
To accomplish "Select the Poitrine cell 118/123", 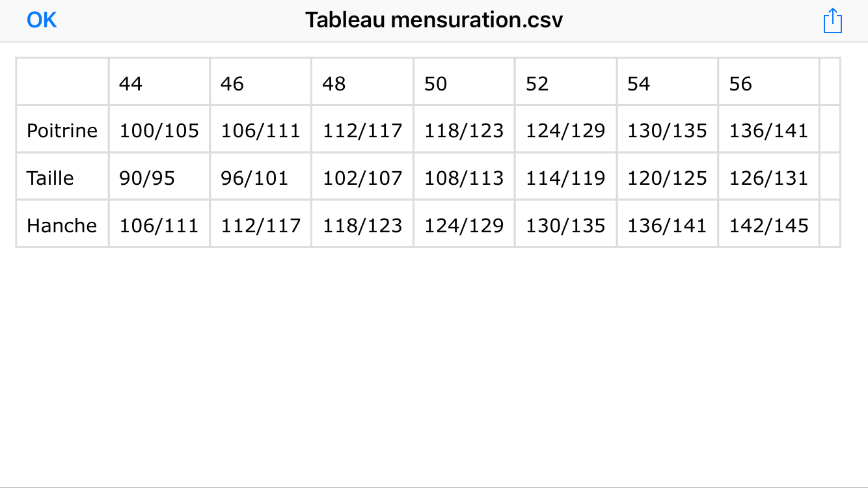I will [x=464, y=131].
